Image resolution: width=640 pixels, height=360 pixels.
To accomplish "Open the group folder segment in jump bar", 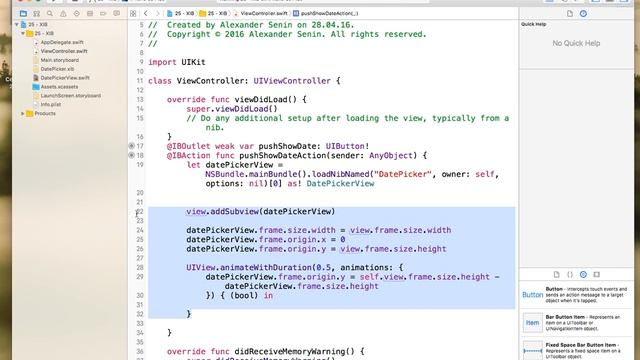I will 213,13.
